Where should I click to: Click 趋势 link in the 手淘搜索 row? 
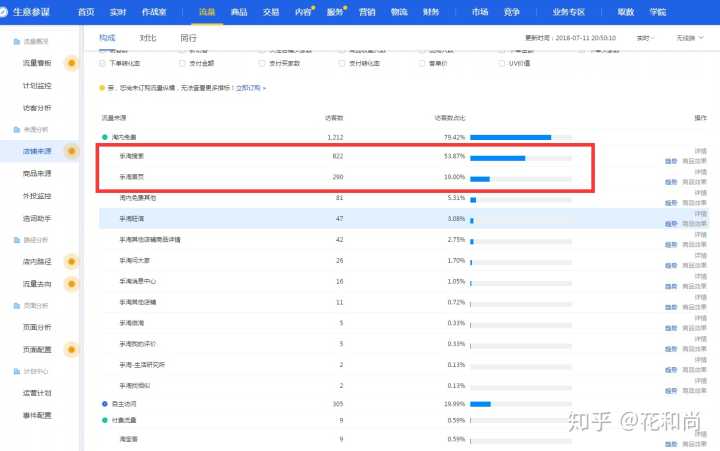670,160
